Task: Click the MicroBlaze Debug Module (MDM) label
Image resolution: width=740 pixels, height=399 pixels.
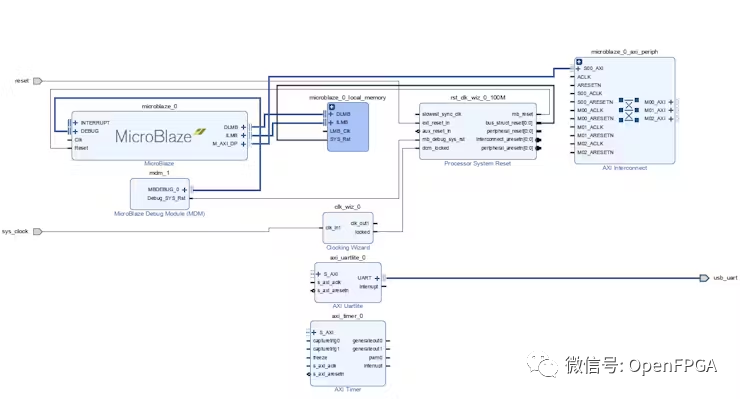Action: [x=160, y=214]
